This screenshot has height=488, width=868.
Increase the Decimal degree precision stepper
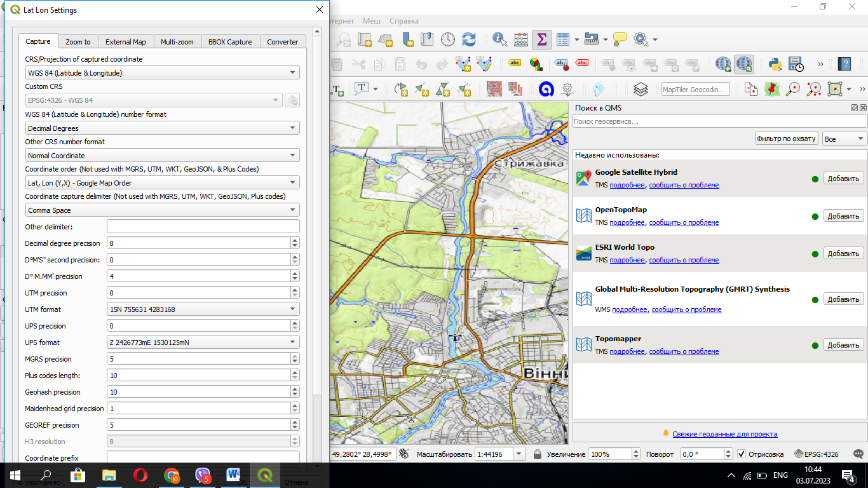pyautogui.click(x=295, y=240)
